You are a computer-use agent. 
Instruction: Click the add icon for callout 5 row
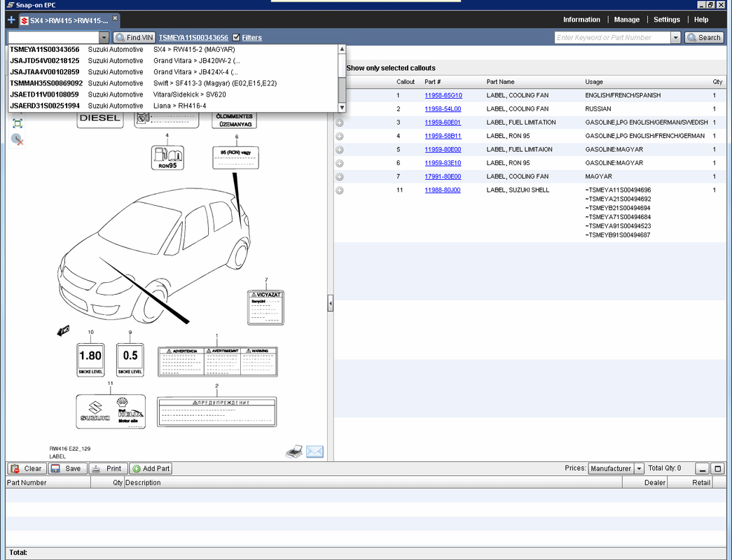(340, 150)
